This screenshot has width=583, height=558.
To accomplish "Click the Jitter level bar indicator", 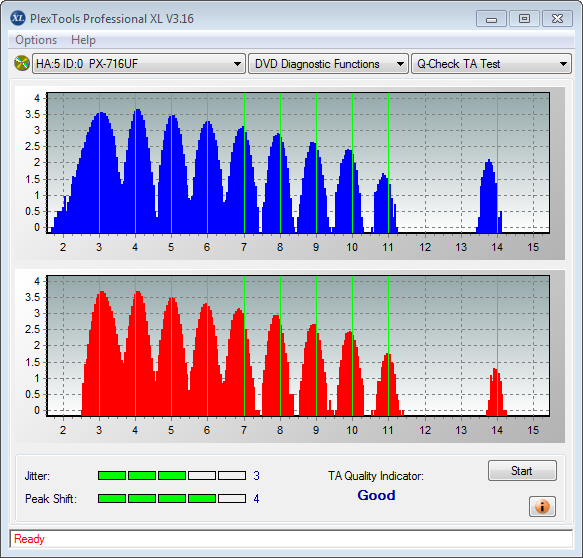I will 172,475.
